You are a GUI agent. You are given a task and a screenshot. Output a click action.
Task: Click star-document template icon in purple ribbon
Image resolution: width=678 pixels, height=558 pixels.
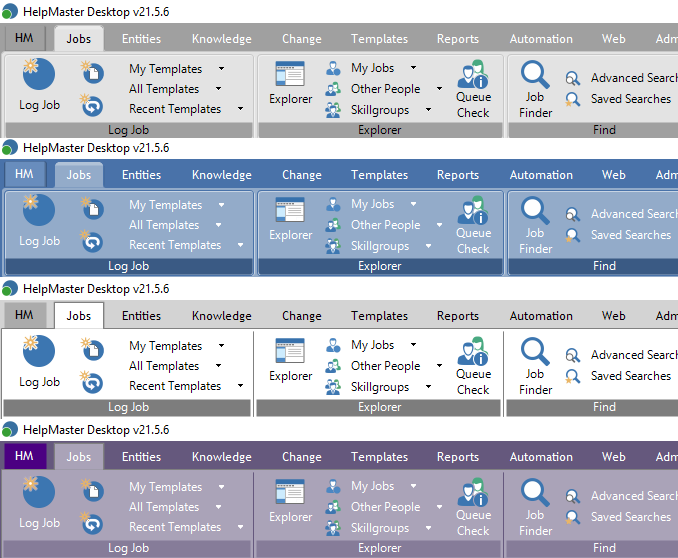pos(92,490)
